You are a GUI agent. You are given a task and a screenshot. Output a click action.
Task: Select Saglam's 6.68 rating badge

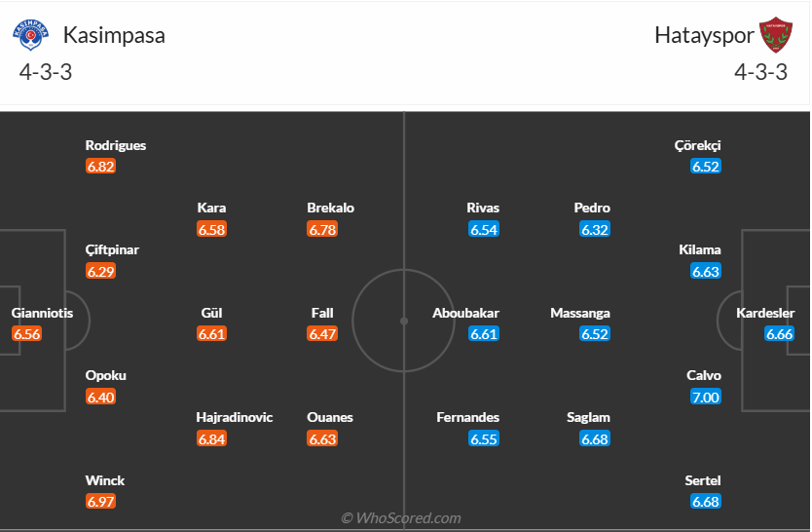[x=595, y=439]
